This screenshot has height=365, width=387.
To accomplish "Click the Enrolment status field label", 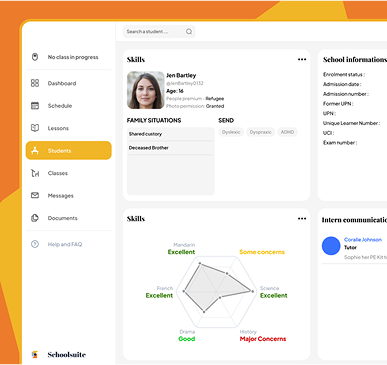I will [344, 74].
